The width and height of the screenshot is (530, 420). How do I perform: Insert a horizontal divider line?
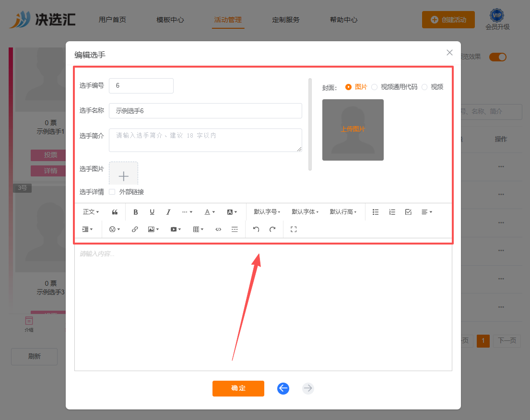(235, 230)
